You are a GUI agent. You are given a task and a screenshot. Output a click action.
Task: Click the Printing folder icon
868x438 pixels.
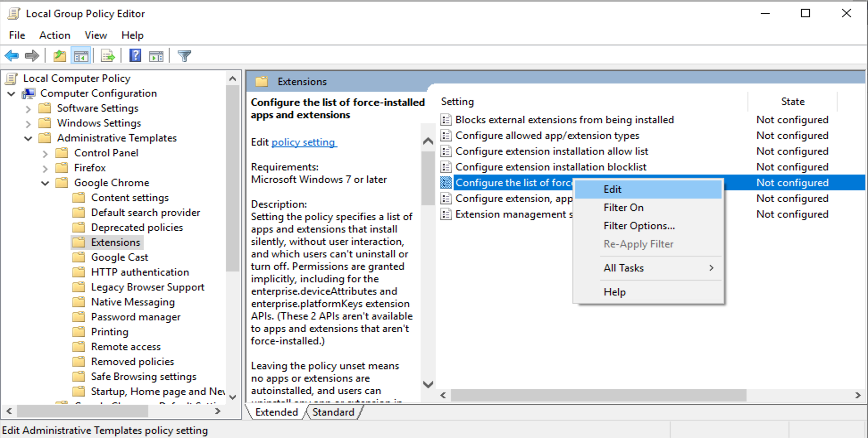coord(79,332)
